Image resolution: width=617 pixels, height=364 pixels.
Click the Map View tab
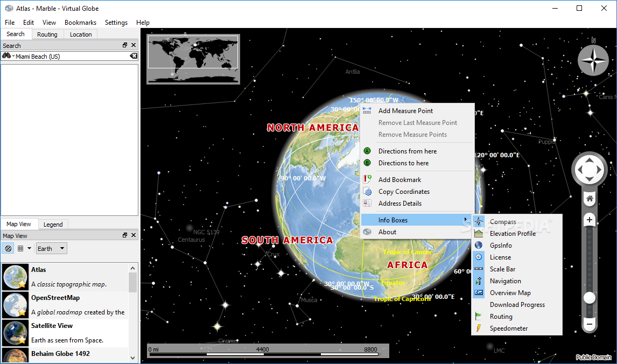(19, 224)
